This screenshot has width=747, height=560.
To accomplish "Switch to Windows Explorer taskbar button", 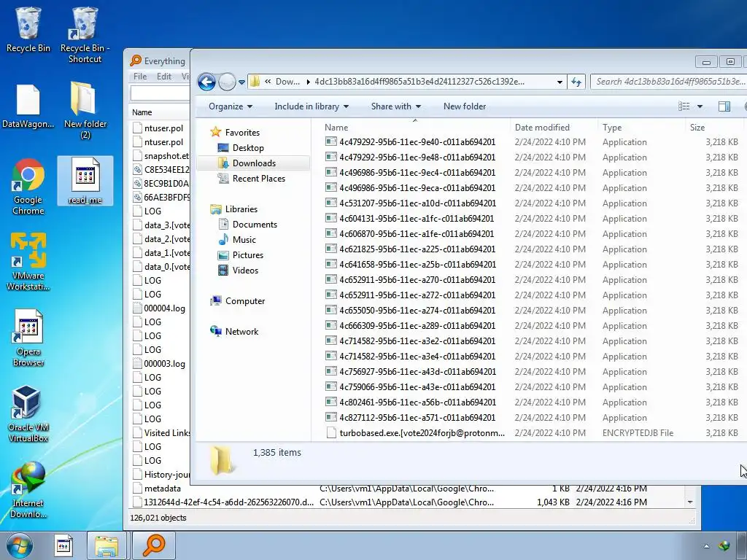I will point(107,545).
